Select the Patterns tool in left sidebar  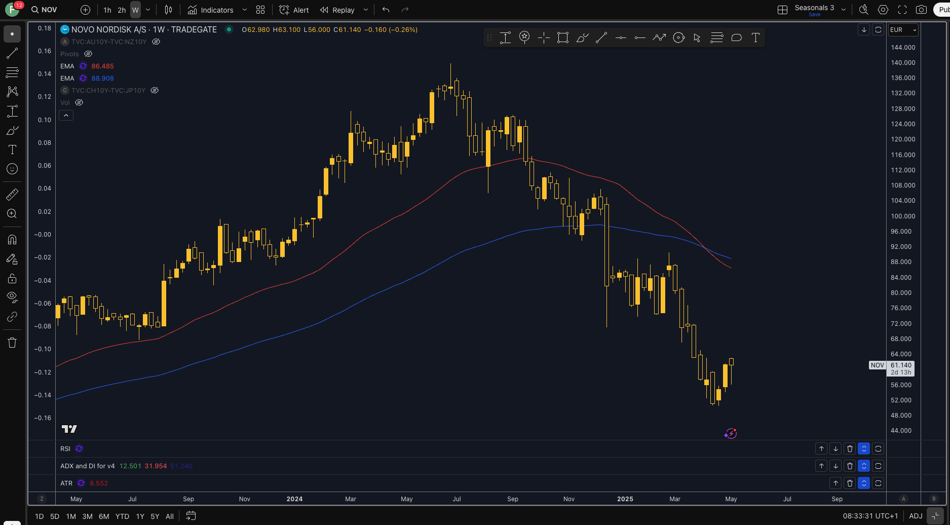(x=12, y=91)
